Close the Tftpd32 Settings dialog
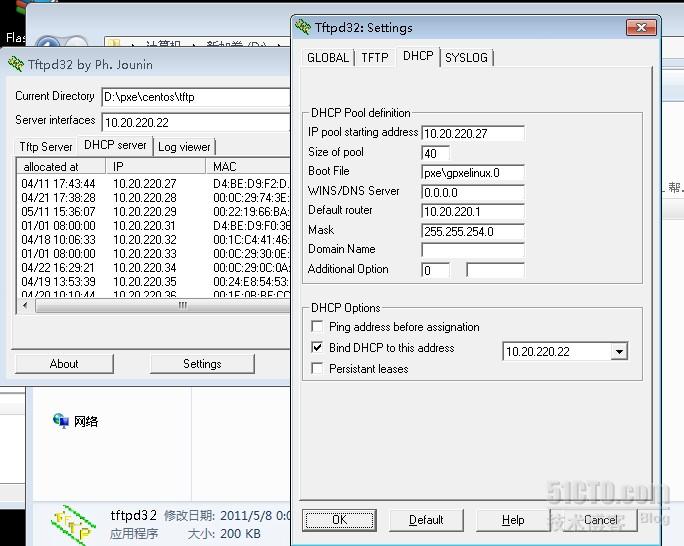The width and height of the screenshot is (684, 546). (x=641, y=27)
